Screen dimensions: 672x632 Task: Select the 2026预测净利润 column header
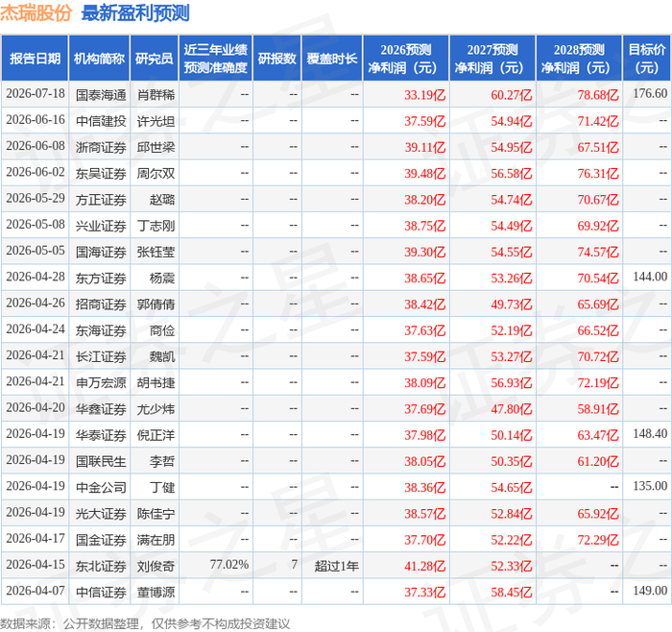406,59
